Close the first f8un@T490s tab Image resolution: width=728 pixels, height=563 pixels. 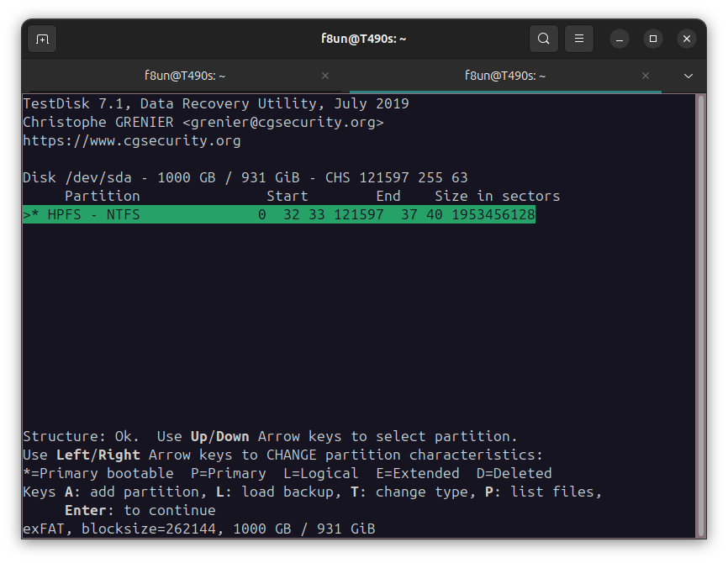[x=325, y=76]
